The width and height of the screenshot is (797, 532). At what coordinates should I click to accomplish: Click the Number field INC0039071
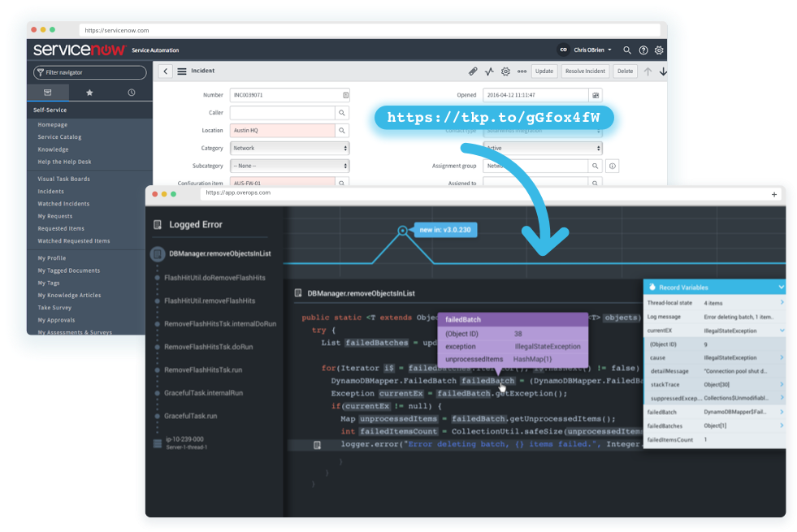tap(290, 95)
